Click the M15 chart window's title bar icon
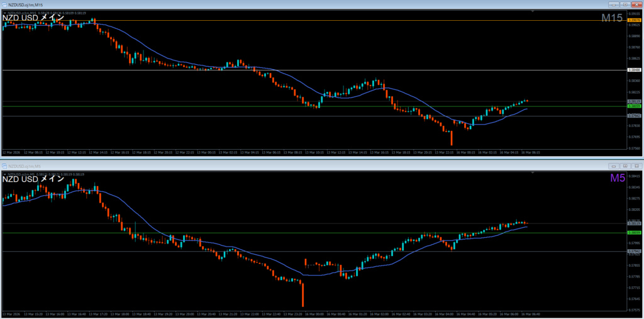This screenshot has width=644, height=319. [x=4, y=4]
